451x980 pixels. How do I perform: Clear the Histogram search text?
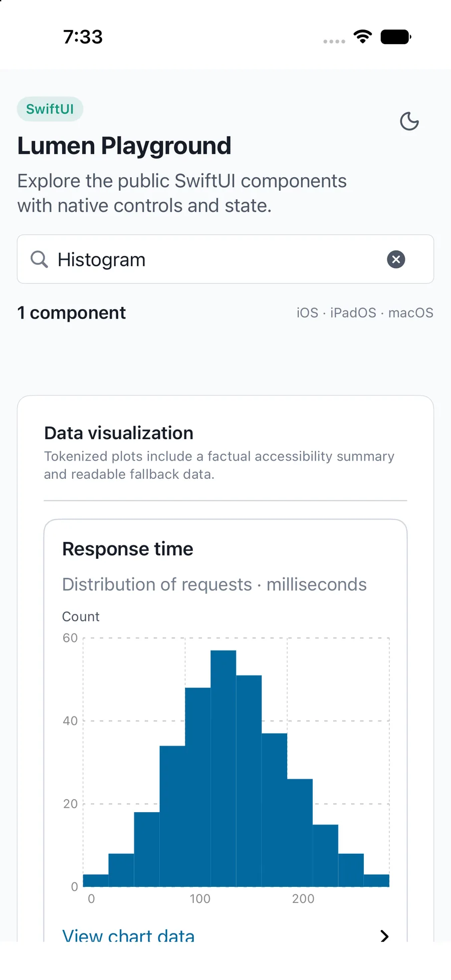point(396,259)
